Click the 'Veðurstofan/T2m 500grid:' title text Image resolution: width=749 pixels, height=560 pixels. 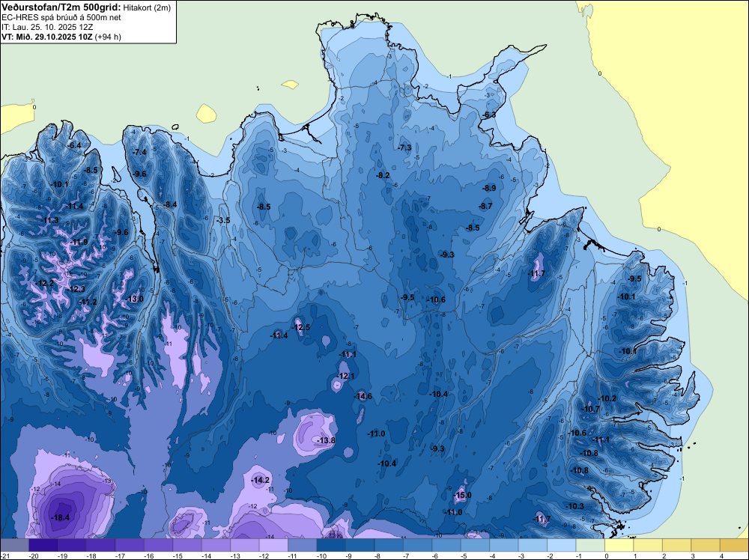61,7
